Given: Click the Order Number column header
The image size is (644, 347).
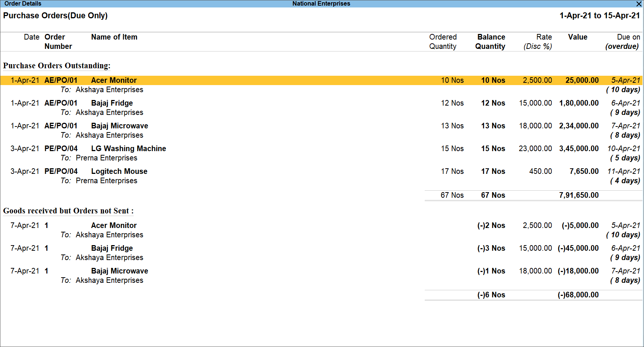Looking at the screenshot, I should coord(58,42).
